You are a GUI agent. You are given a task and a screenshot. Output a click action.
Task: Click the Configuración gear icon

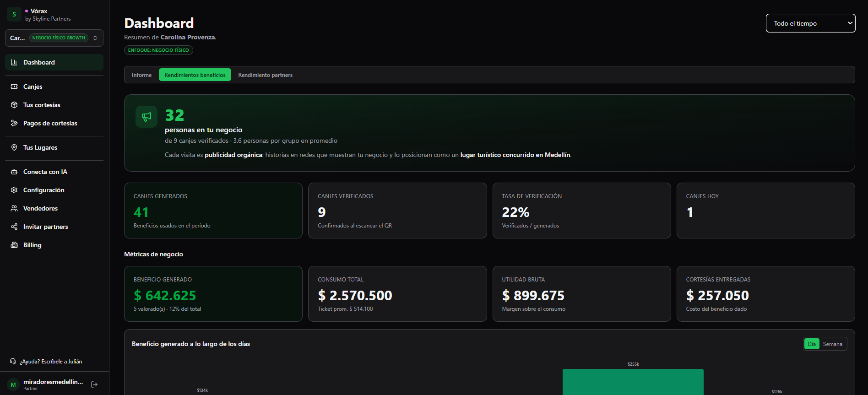(x=14, y=190)
